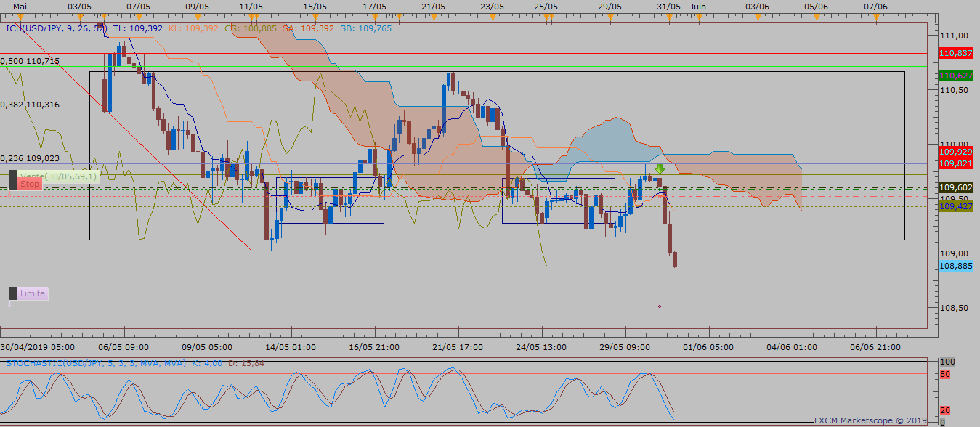Viewport: 980px width, 427px height.
Task: Click the SA: 109,392 indicator value
Action: point(308,28)
